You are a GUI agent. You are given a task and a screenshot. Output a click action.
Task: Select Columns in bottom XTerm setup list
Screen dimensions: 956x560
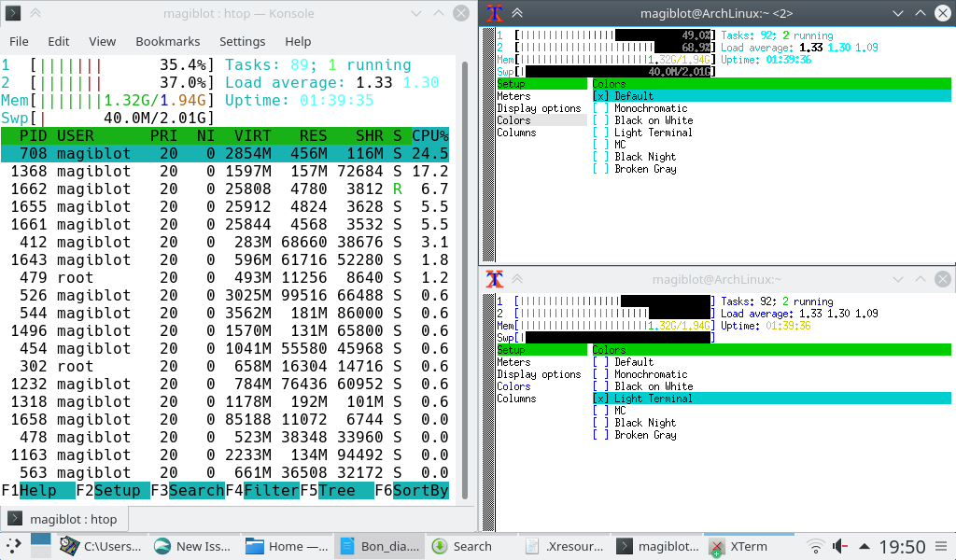coord(516,399)
